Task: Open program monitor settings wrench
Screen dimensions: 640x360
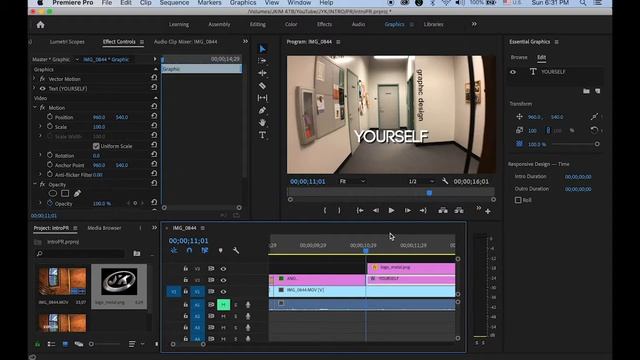Action: pyautogui.click(x=445, y=181)
